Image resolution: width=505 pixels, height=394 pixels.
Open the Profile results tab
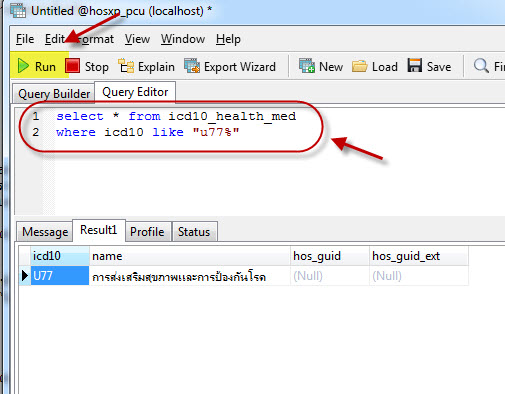click(147, 232)
